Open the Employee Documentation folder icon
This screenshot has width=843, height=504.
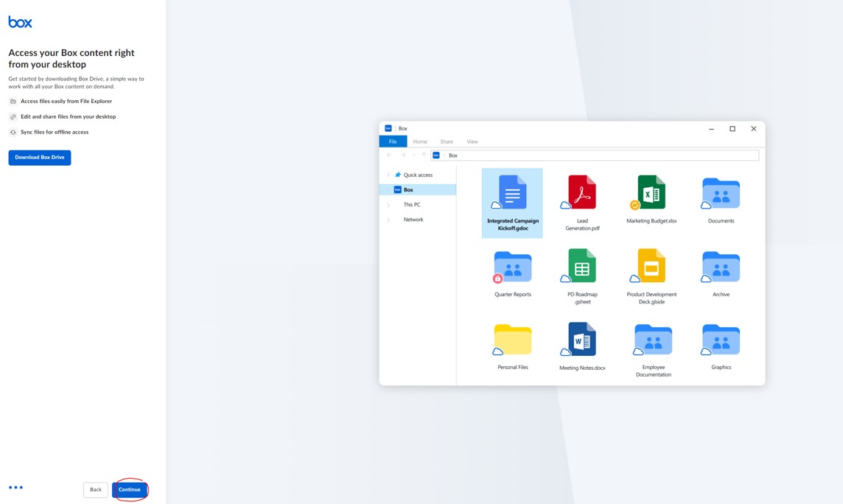click(x=652, y=340)
